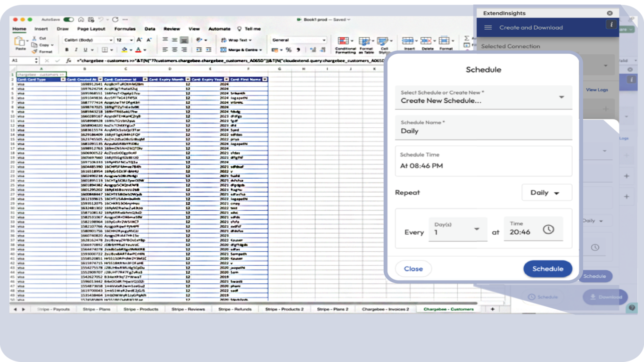Open the Card: Customer Id filter dropdown
Screen dimensions: 644x362
(x=145, y=80)
